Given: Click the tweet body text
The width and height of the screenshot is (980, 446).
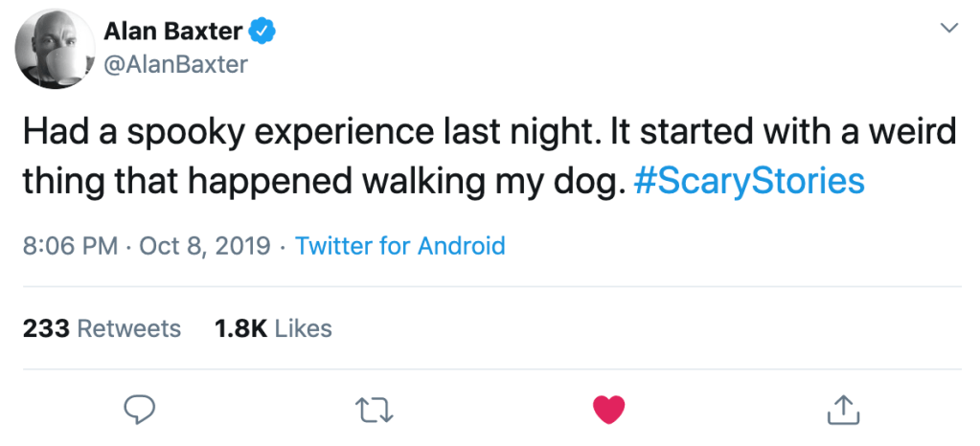Looking at the screenshot, I should [383, 134].
